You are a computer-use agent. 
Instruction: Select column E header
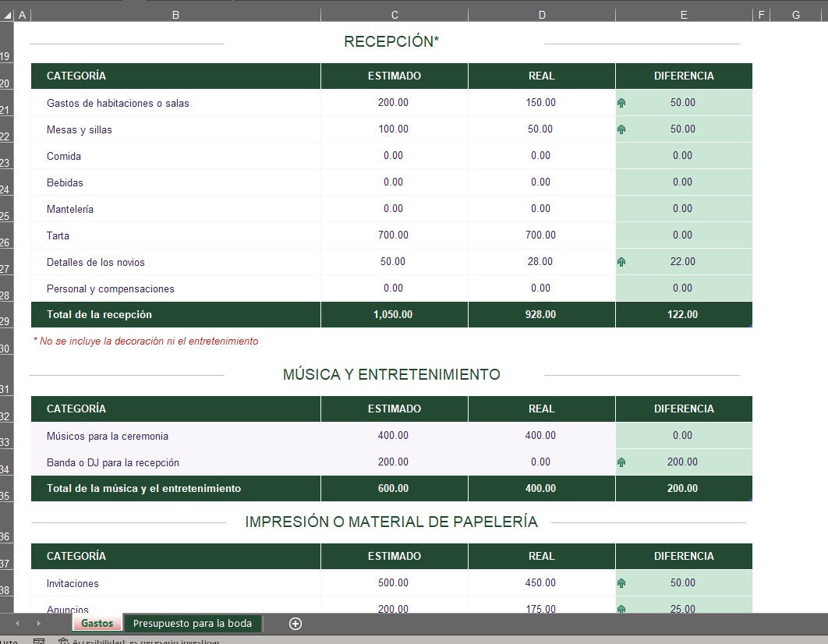click(x=684, y=16)
